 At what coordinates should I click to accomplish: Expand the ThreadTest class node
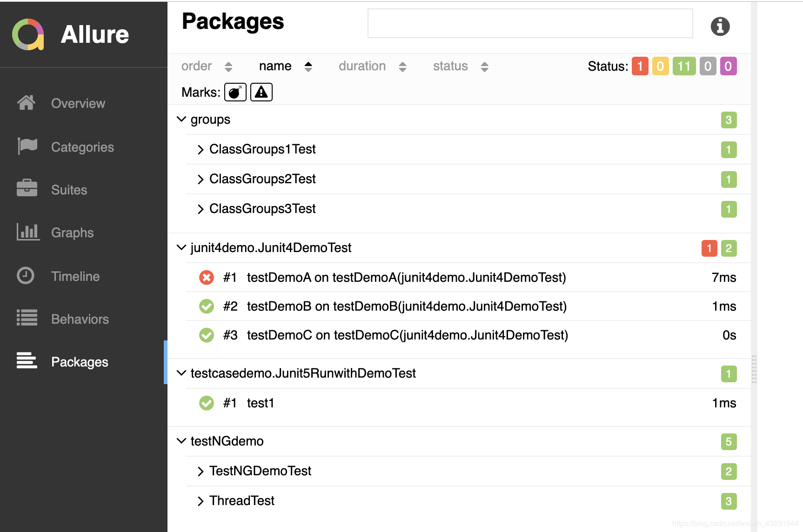[201, 501]
